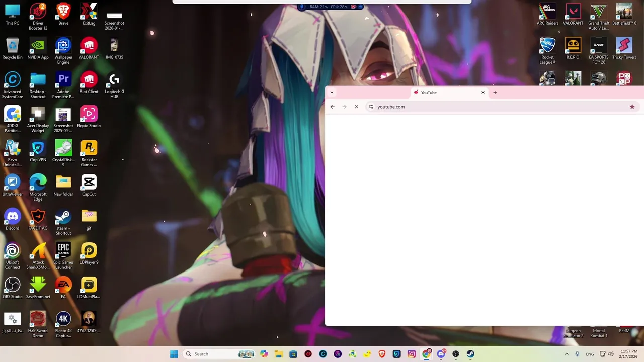Viewport: 644px width, 362px height.
Task: Select the Revo Uninstaller desktop icon
Action: pyautogui.click(x=12, y=153)
